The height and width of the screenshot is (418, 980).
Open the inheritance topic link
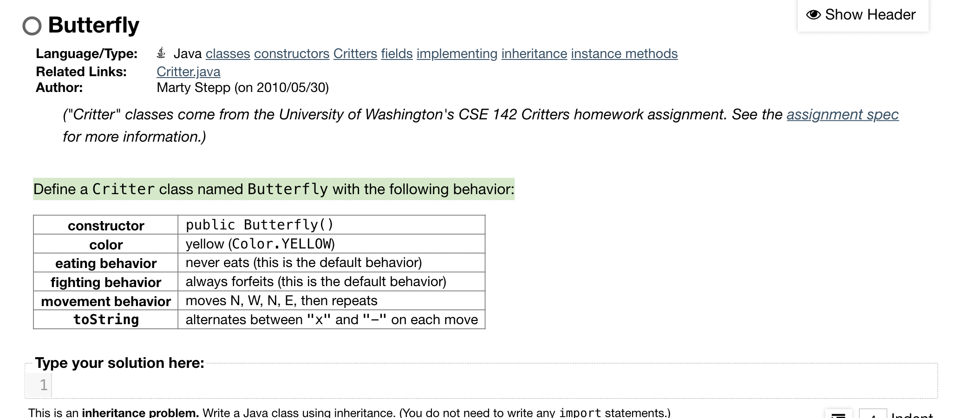click(534, 53)
